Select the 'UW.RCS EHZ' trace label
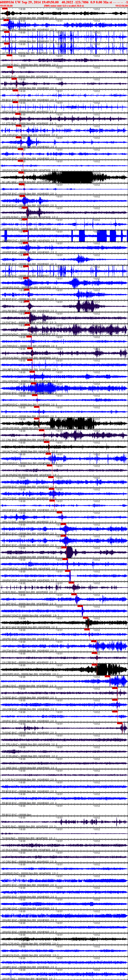 [9, 147]
